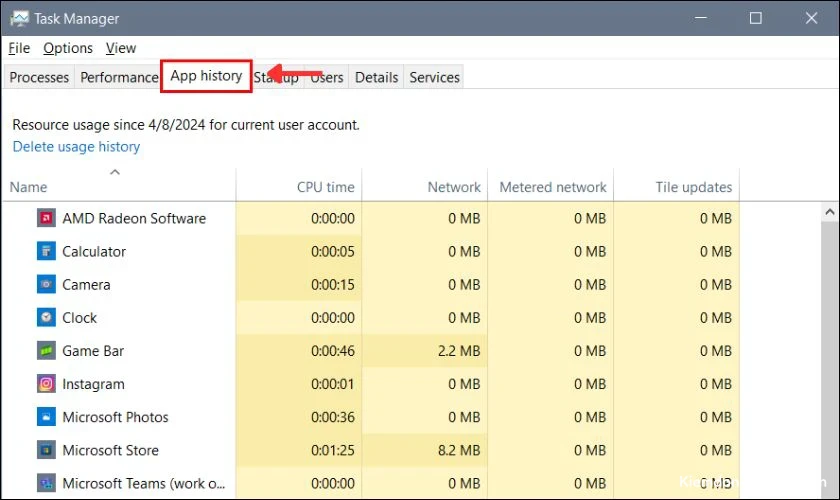Image resolution: width=840 pixels, height=500 pixels.
Task: Open the View menu
Action: point(121,48)
